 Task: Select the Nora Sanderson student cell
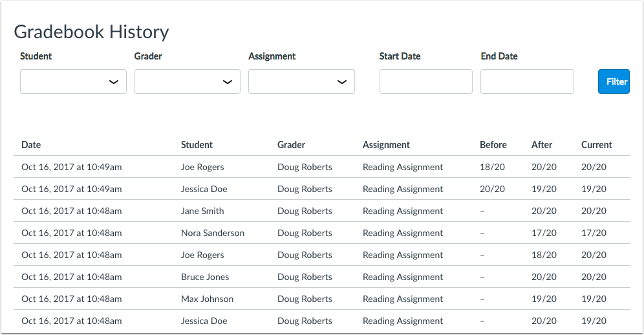click(x=213, y=233)
